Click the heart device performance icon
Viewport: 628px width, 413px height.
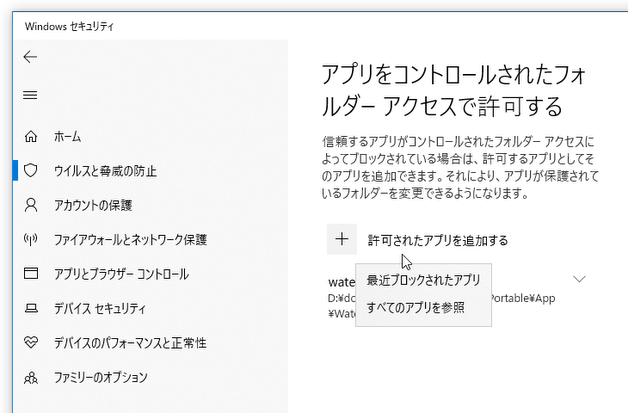click(31, 342)
